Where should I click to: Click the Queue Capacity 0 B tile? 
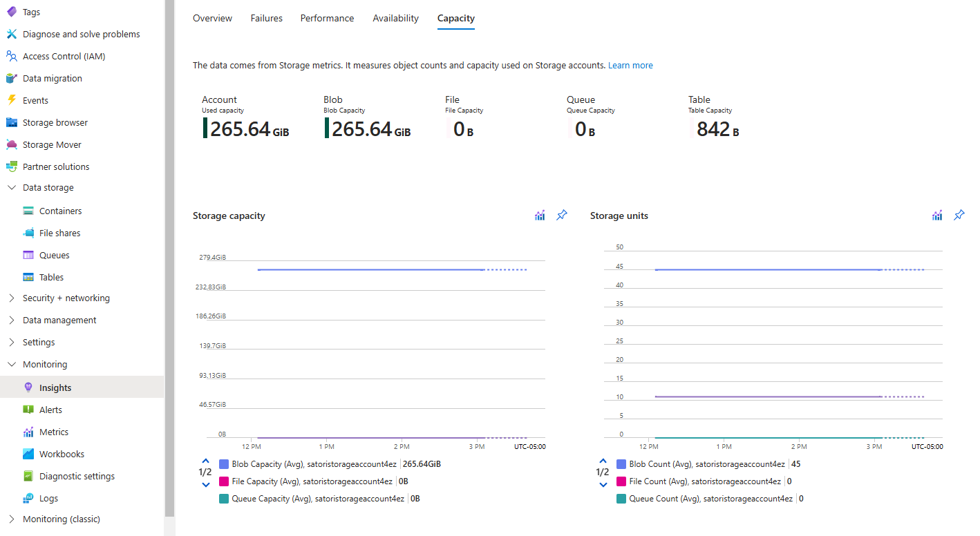pyautogui.click(x=591, y=117)
